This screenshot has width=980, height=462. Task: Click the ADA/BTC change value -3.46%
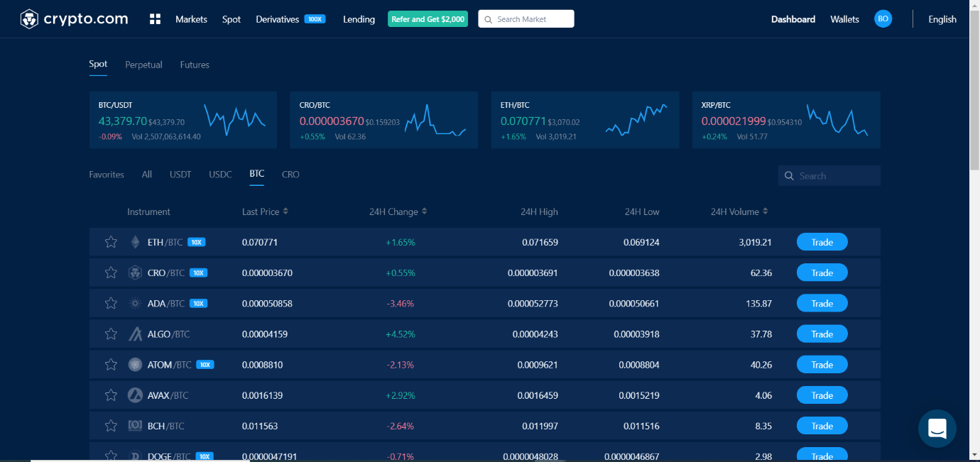[400, 303]
